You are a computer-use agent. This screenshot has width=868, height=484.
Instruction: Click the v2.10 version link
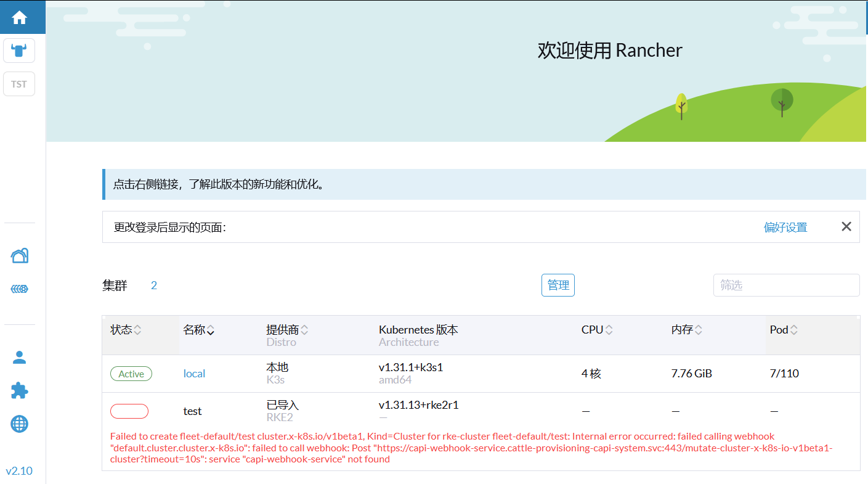[19, 471]
